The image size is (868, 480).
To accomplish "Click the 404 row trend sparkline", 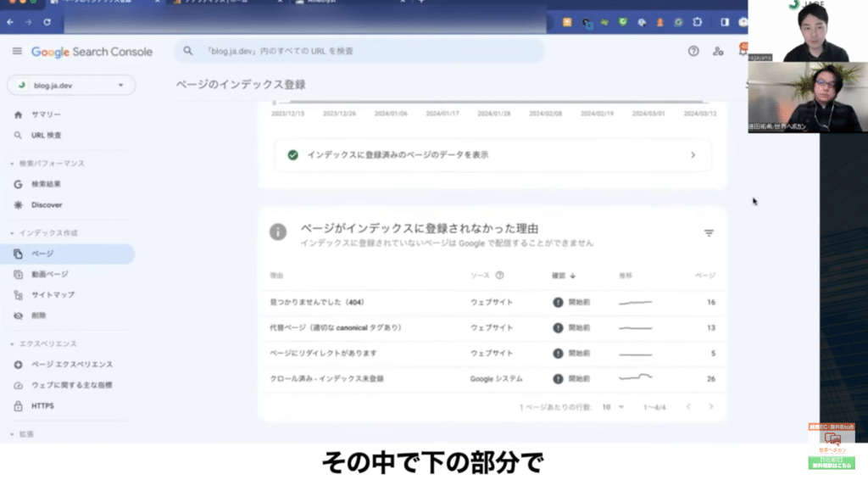I will (x=636, y=302).
